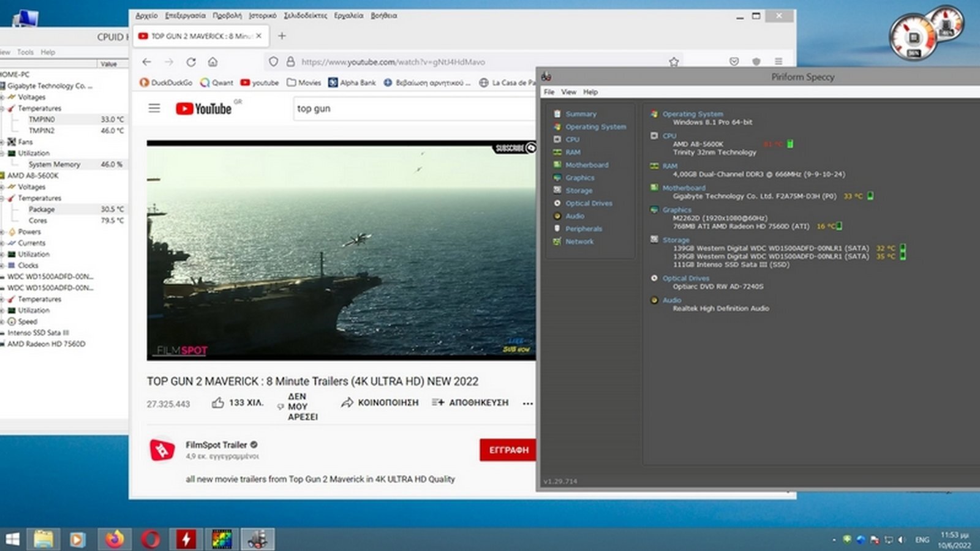Click the YouTube search field containing top gun

coord(414,108)
